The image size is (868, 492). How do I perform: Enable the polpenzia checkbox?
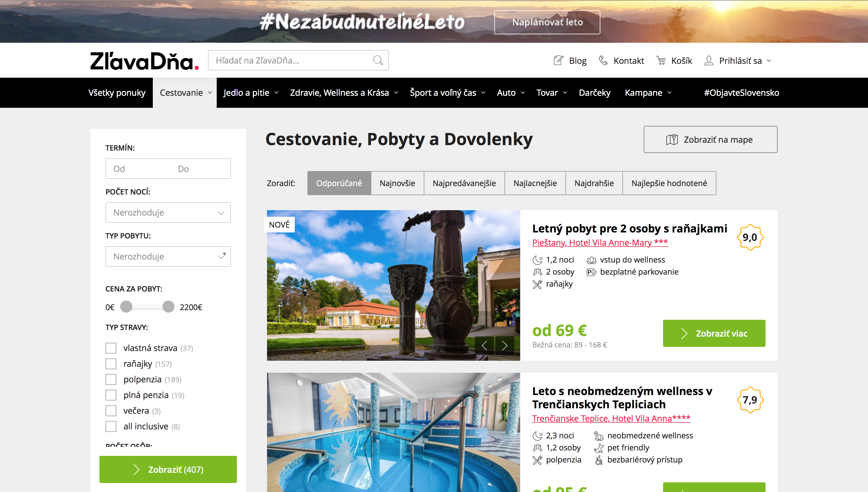click(111, 379)
